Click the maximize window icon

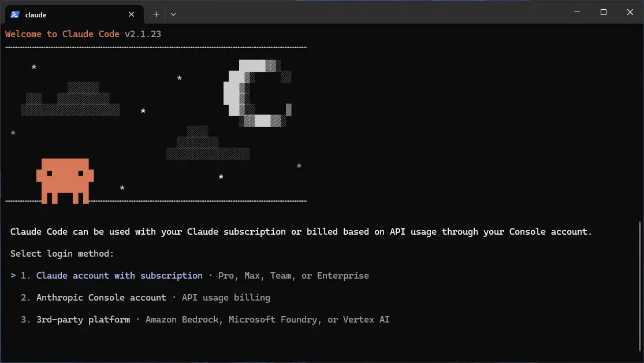[603, 12]
